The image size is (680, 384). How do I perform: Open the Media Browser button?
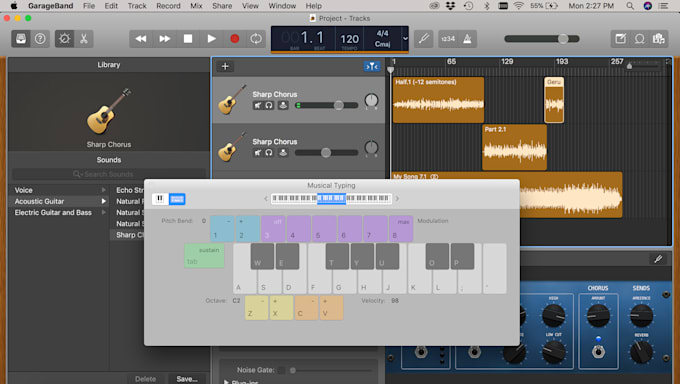tap(659, 39)
